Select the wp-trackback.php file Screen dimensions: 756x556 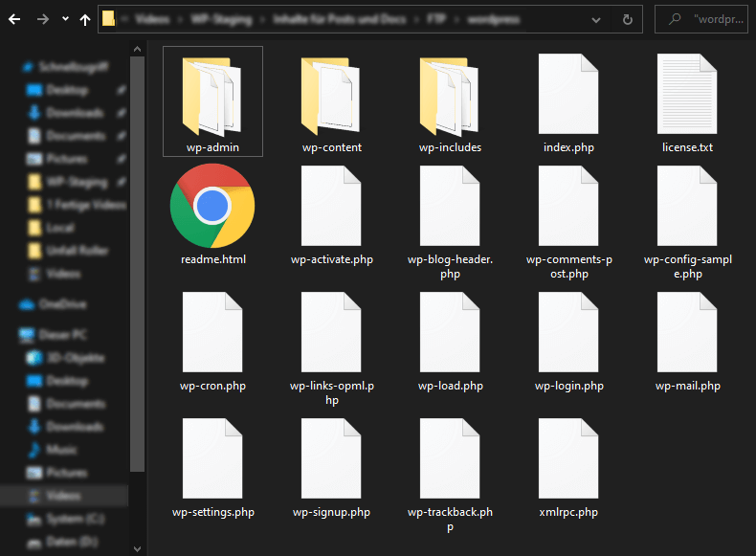[450, 475]
